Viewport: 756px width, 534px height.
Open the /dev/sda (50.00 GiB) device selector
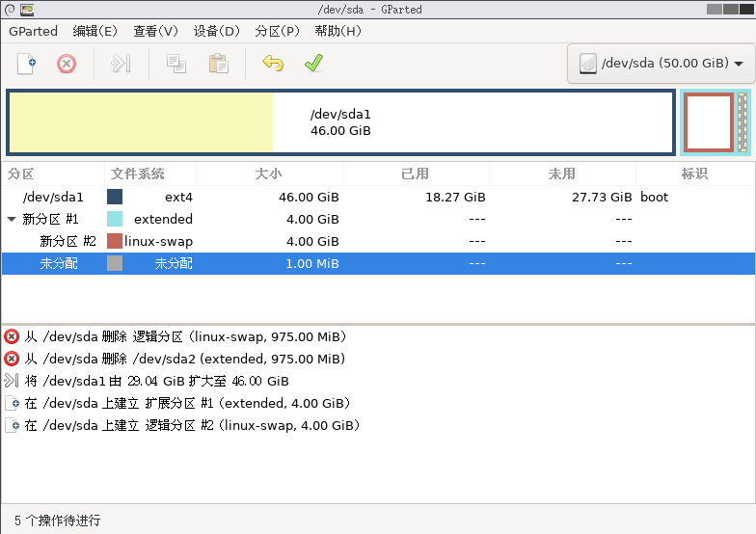[661, 64]
